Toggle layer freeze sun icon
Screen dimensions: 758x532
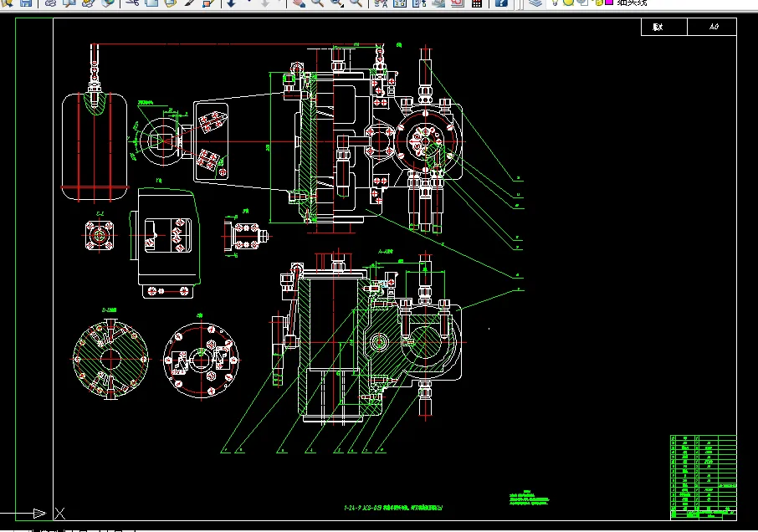[569, 3]
